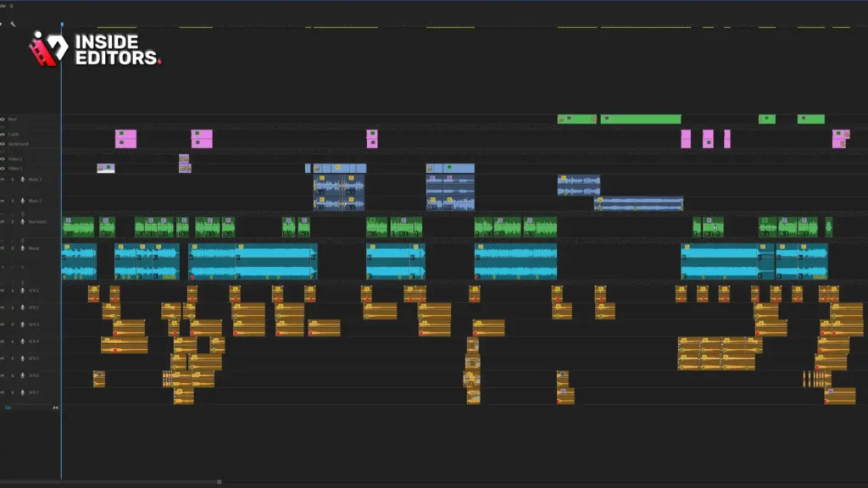Click the go-to-end icon below SFX 7
The image size is (868, 488).
click(55, 408)
